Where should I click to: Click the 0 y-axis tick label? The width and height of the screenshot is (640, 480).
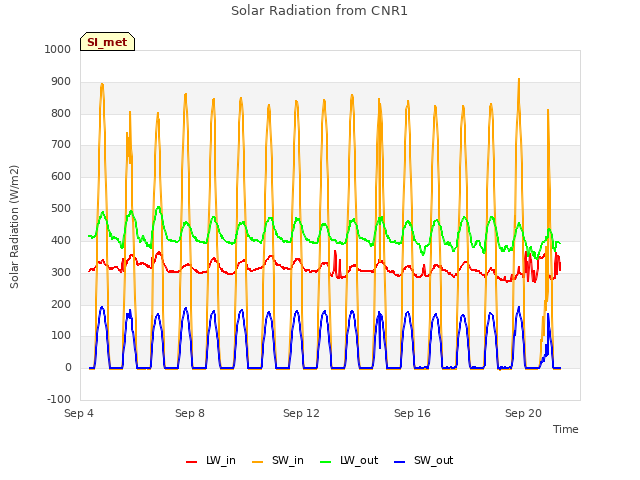tap(68, 367)
